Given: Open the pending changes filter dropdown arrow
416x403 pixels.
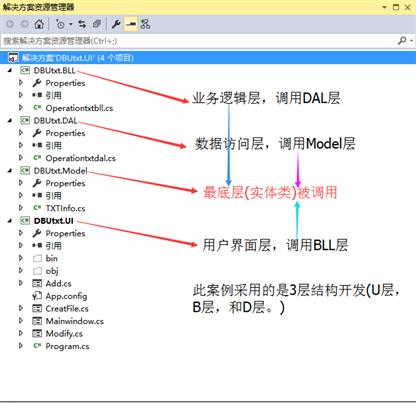Looking at the screenshot, I should click(x=71, y=24).
